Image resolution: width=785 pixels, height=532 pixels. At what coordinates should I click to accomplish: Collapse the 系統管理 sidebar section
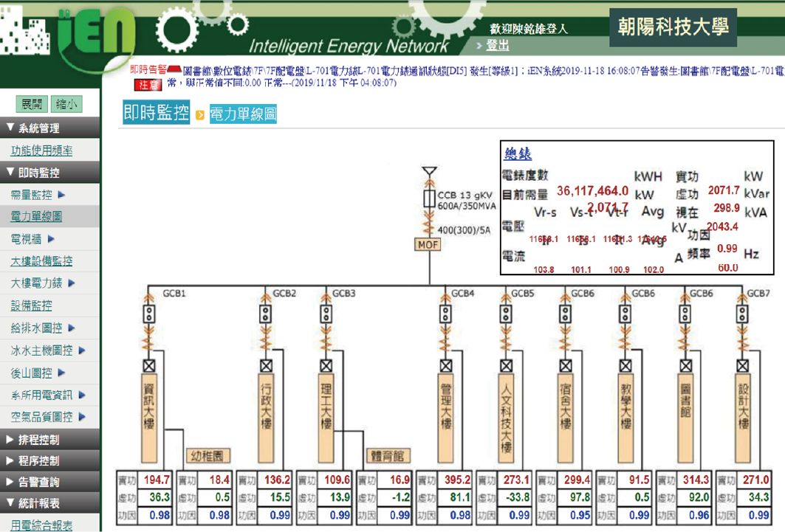49,128
